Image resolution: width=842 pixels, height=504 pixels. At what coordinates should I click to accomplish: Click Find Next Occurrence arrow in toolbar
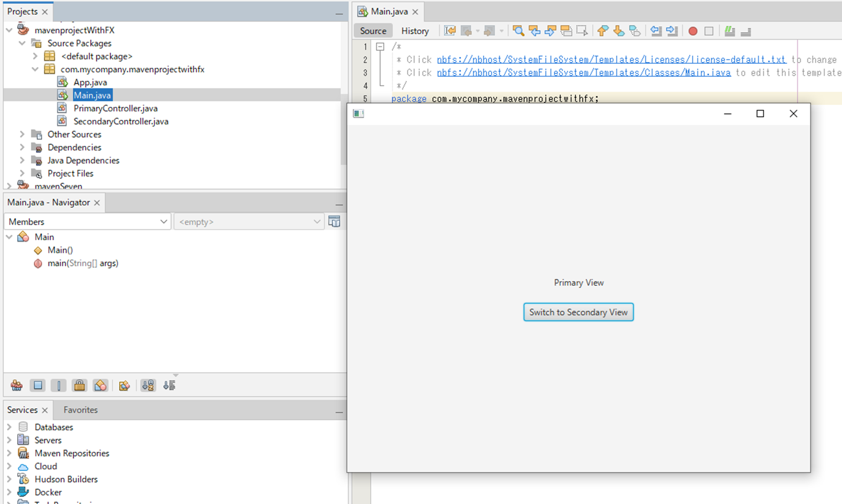pos(550,31)
